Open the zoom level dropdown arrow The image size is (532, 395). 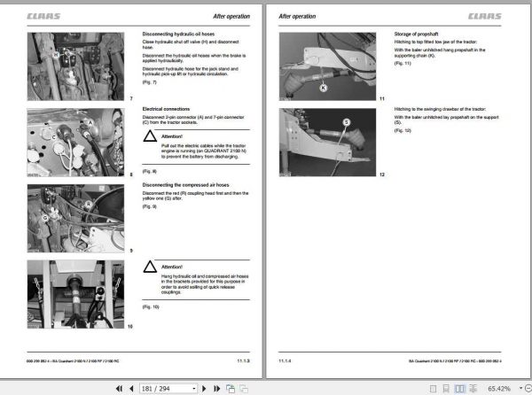tap(520, 388)
